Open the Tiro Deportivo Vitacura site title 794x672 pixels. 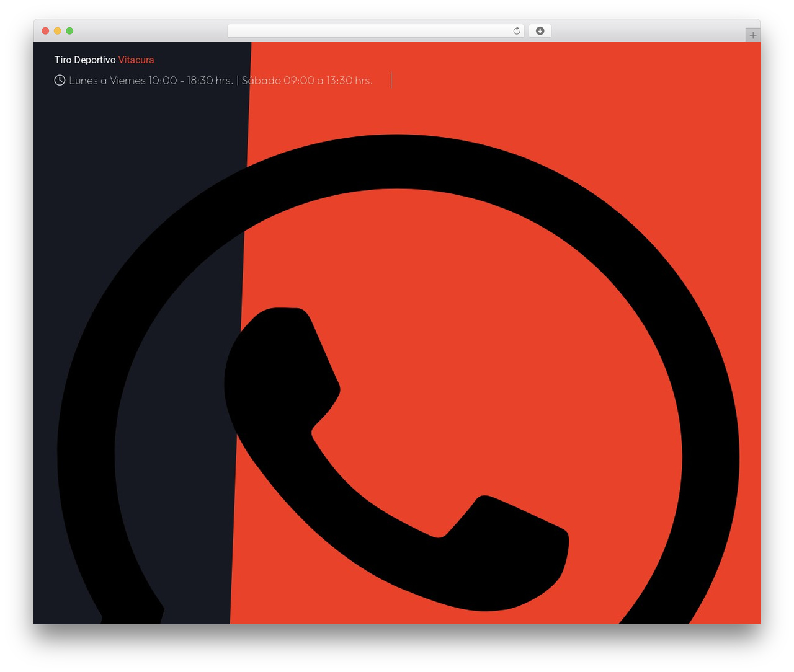tap(104, 60)
